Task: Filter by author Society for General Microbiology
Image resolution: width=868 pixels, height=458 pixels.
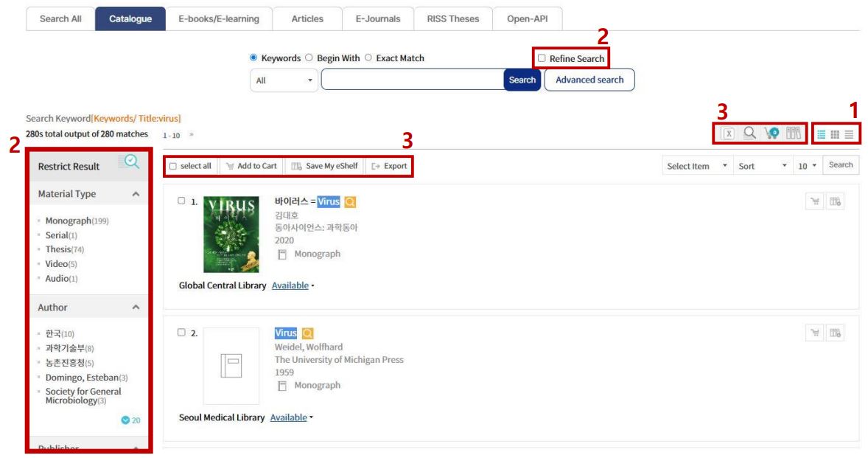Action: (83, 396)
